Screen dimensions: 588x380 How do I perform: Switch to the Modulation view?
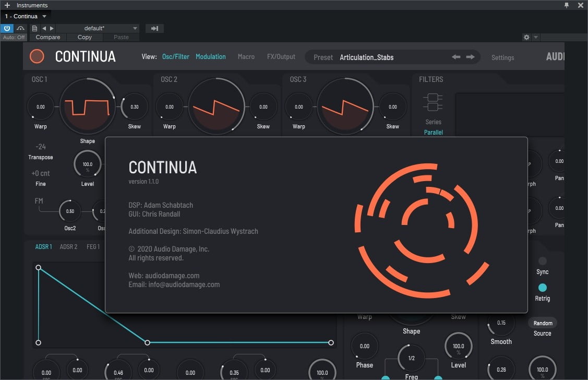[x=211, y=57]
